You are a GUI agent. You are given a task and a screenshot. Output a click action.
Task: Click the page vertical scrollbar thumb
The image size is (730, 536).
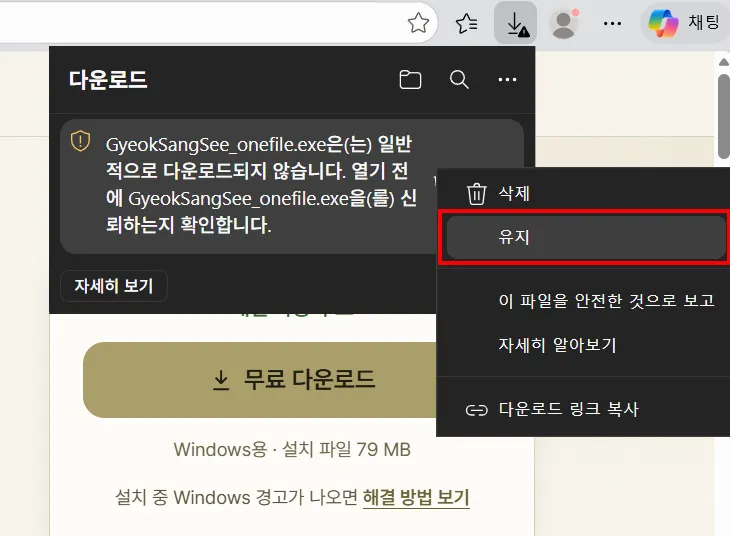point(723,117)
